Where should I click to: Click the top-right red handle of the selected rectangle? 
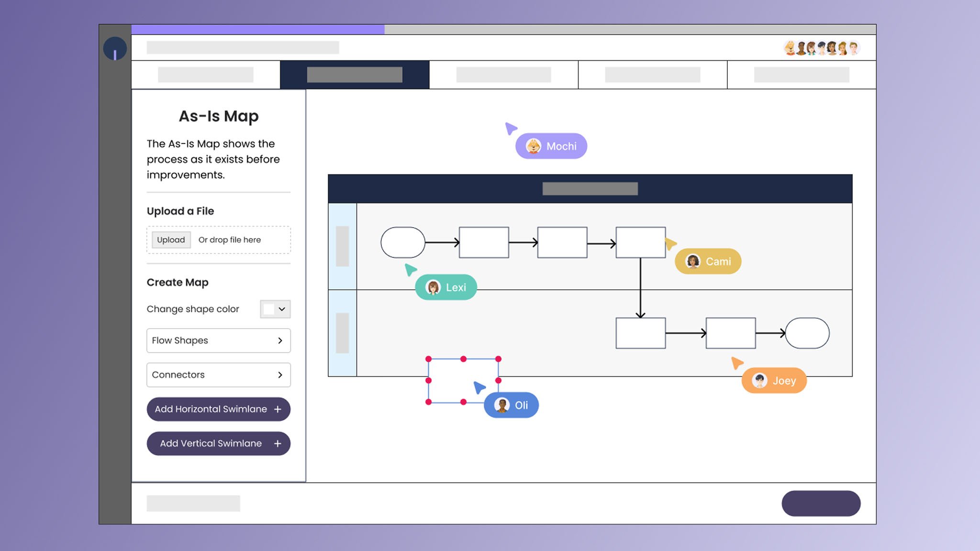pyautogui.click(x=498, y=359)
